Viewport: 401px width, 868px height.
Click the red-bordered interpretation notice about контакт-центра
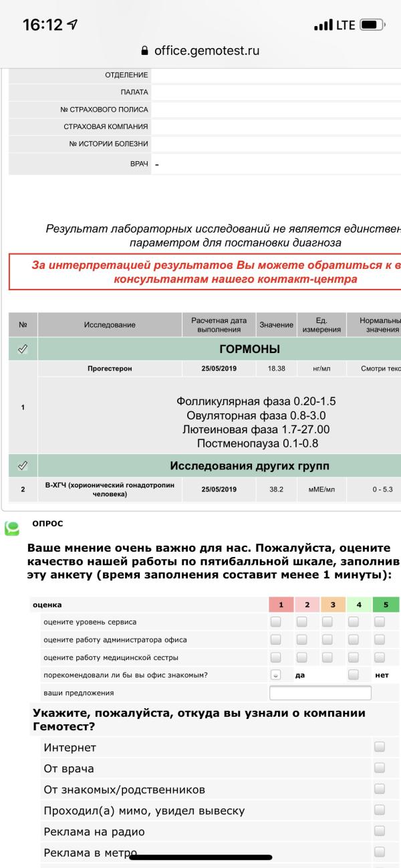coord(205,272)
